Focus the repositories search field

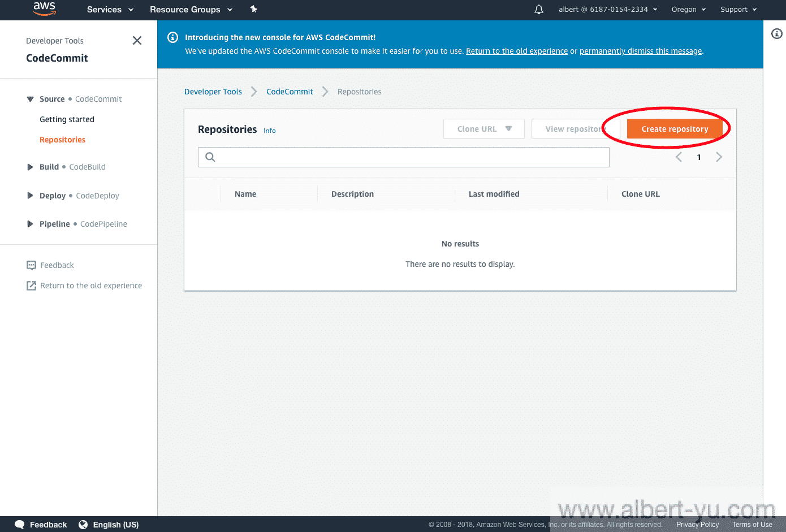point(404,157)
